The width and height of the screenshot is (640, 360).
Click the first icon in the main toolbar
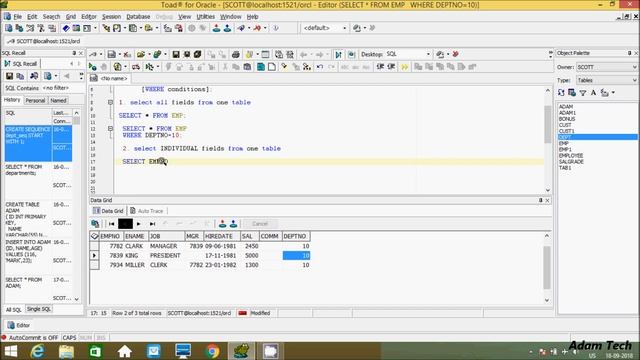(9, 28)
